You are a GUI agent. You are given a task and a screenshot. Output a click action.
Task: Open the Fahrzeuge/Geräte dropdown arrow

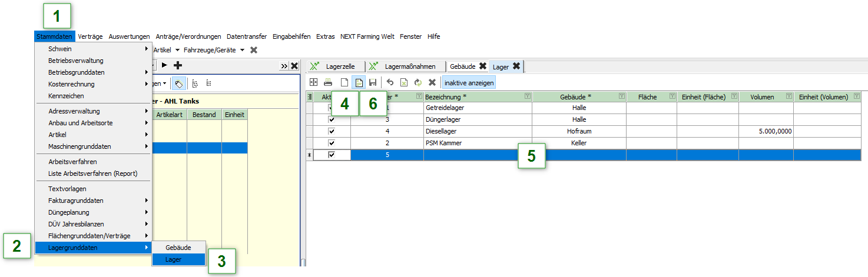point(242,51)
